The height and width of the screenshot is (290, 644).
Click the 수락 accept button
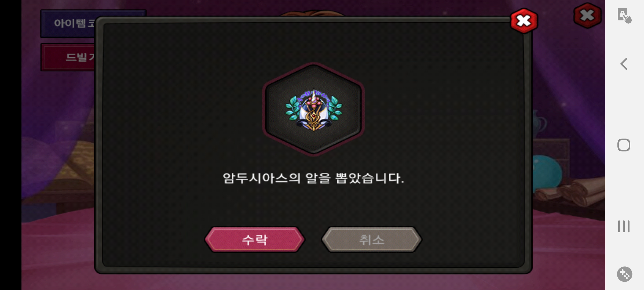(x=255, y=240)
